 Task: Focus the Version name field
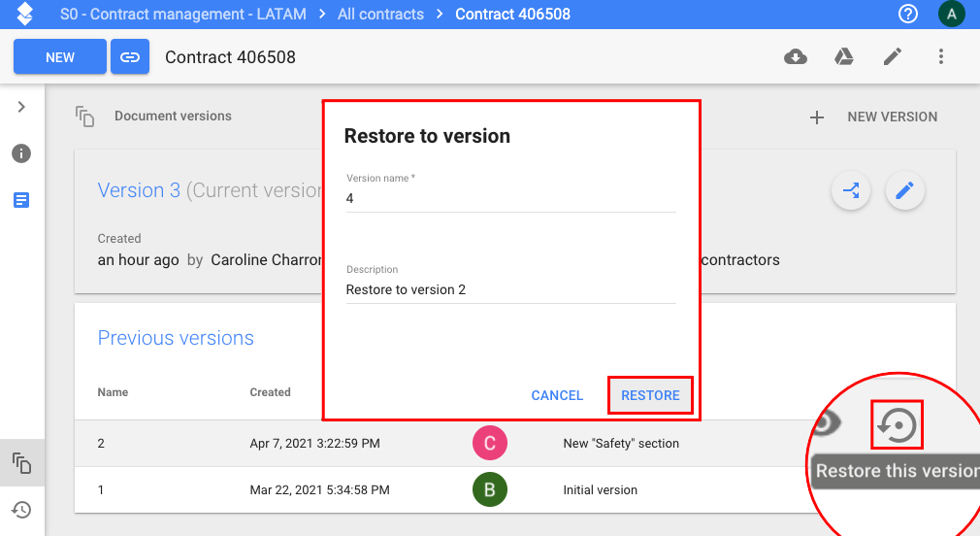tap(511, 198)
